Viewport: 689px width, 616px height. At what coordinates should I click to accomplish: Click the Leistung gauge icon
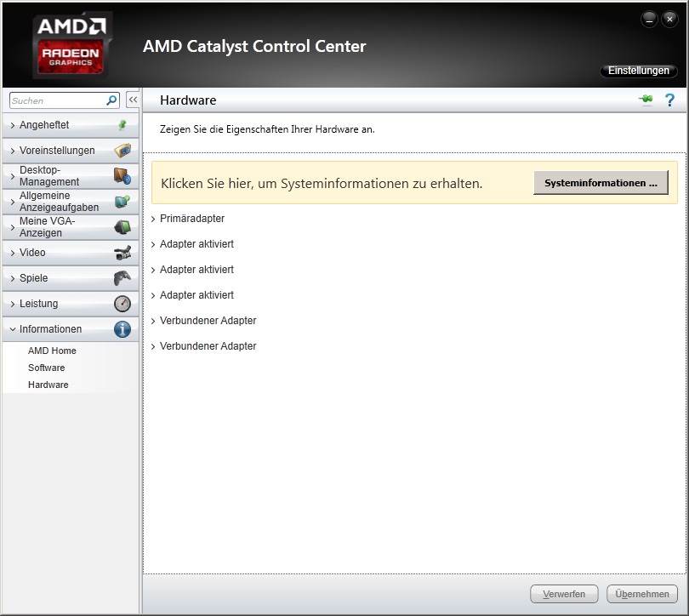point(122,304)
